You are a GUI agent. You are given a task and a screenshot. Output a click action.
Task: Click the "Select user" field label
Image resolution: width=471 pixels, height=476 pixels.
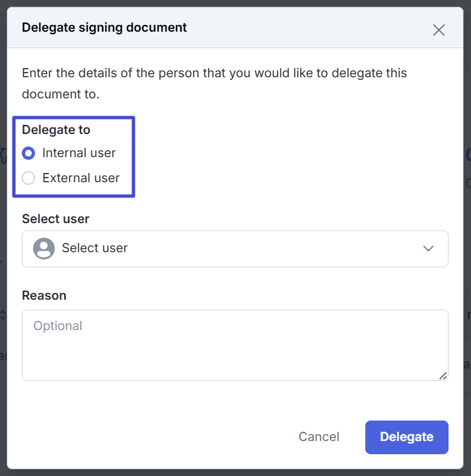coord(55,219)
